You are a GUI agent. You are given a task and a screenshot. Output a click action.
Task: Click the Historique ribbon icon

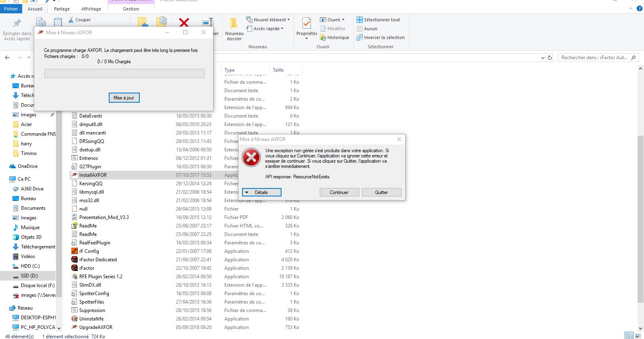tap(323, 37)
